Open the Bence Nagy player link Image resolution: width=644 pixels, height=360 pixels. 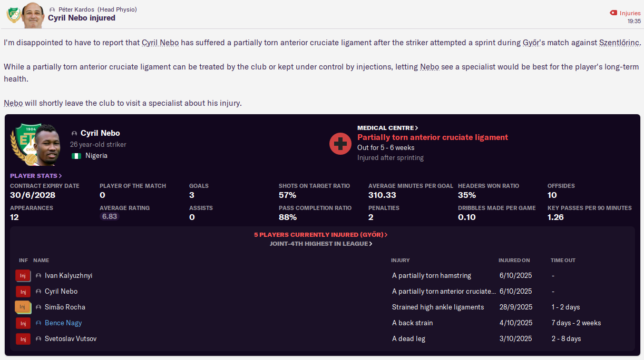pos(63,323)
